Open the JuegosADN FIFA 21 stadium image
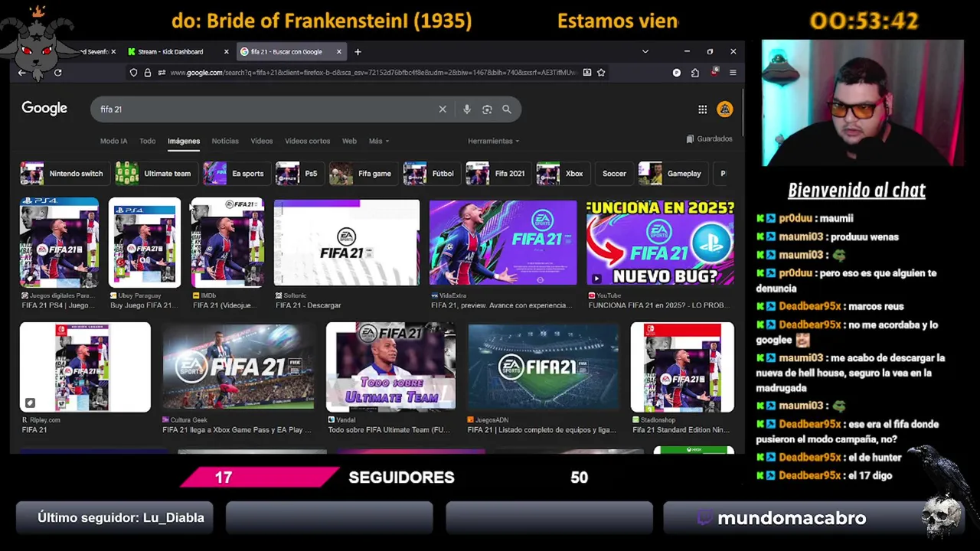This screenshot has height=551, width=980. [543, 367]
